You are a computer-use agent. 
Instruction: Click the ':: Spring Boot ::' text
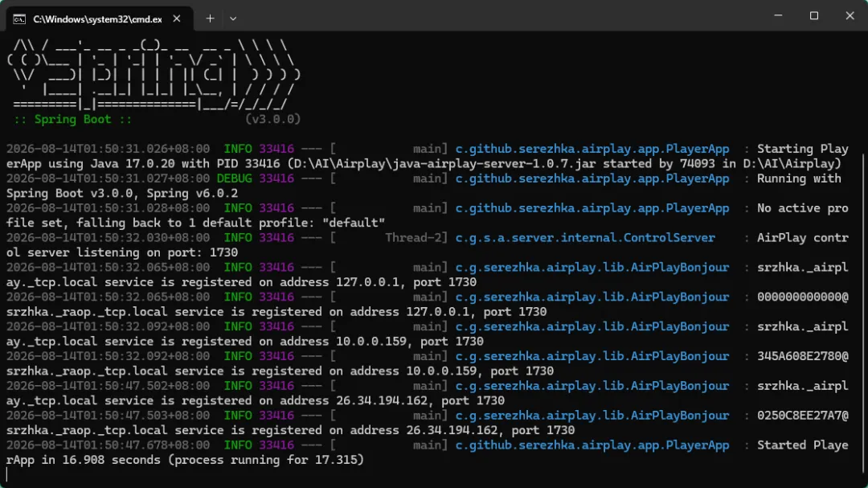pyautogui.click(x=72, y=119)
